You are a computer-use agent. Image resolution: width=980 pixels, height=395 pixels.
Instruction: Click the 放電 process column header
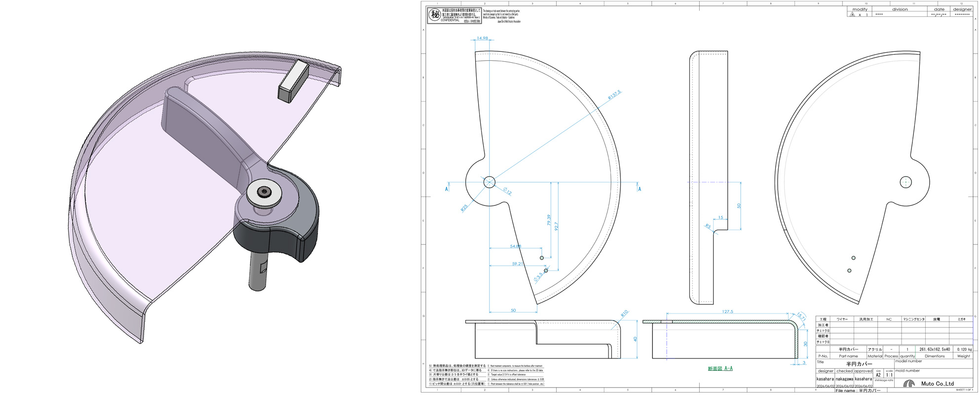(x=937, y=319)
